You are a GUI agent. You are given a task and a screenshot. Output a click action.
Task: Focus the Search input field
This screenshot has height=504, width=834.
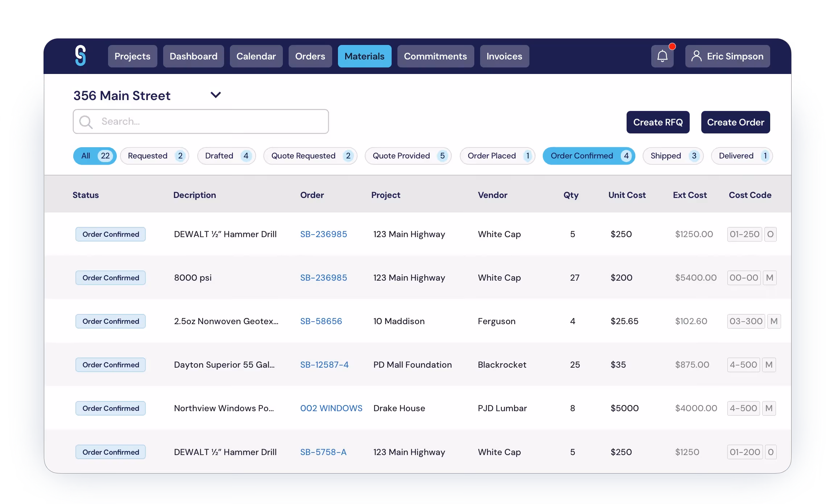(210, 121)
